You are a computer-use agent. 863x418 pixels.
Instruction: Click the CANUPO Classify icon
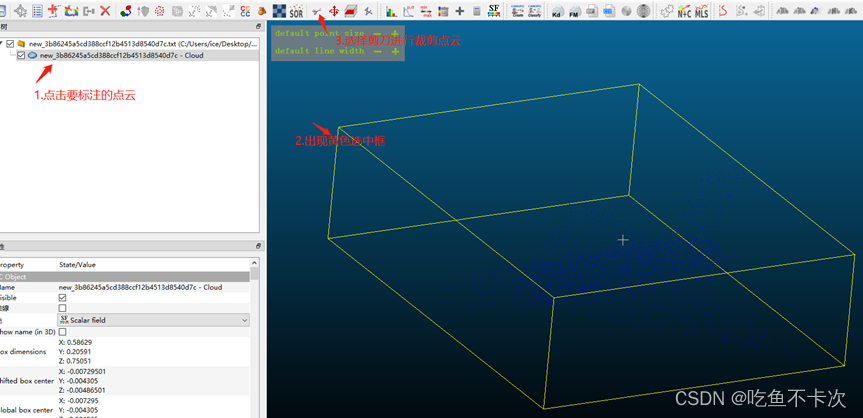(534, 10)
